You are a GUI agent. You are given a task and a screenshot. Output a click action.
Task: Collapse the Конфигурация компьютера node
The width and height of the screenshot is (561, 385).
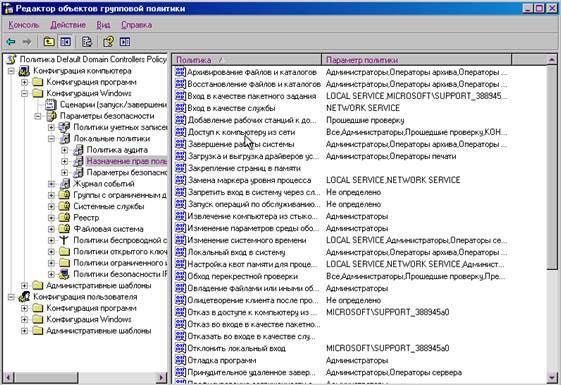(11, 71)
